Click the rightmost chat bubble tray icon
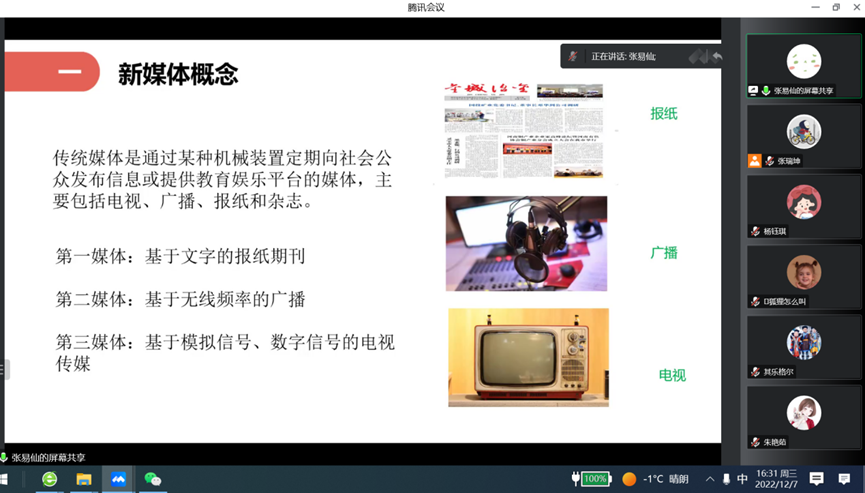Viewport: 865px width, 493px height. click(844, 479)
